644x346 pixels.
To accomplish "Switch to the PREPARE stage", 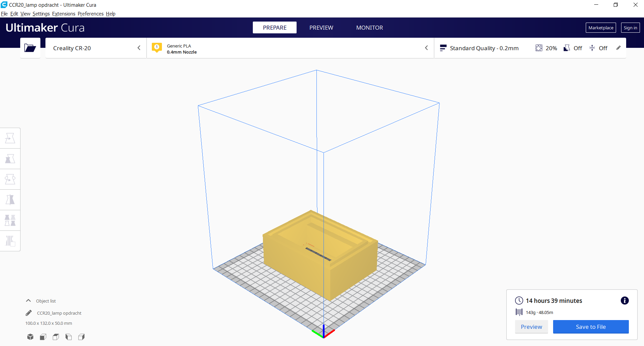I will [275, 28].
